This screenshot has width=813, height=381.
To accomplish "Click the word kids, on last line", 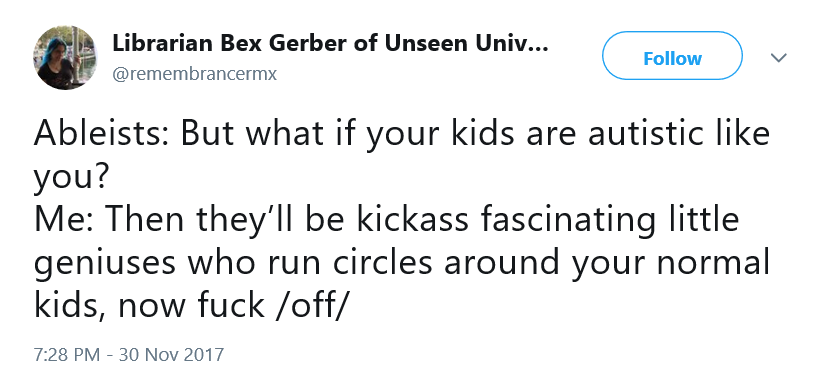I will 71,306.
